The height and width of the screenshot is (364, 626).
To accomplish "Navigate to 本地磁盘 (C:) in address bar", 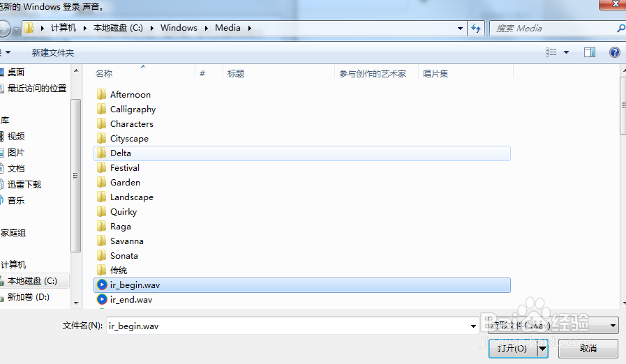I will coord(118,28).
